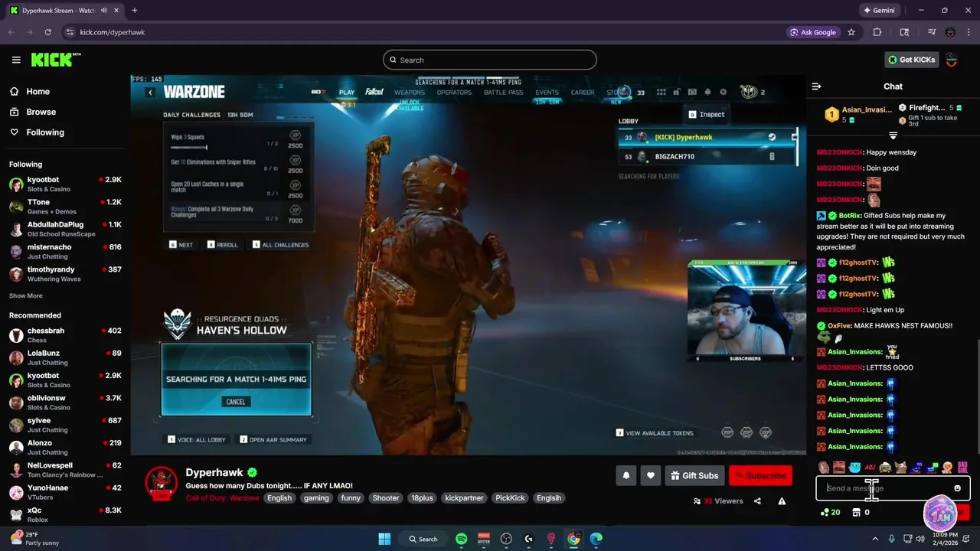Open the Kick hamburger menu
Image resolution: width=980 pixels, height=551 pixels.
16,60
